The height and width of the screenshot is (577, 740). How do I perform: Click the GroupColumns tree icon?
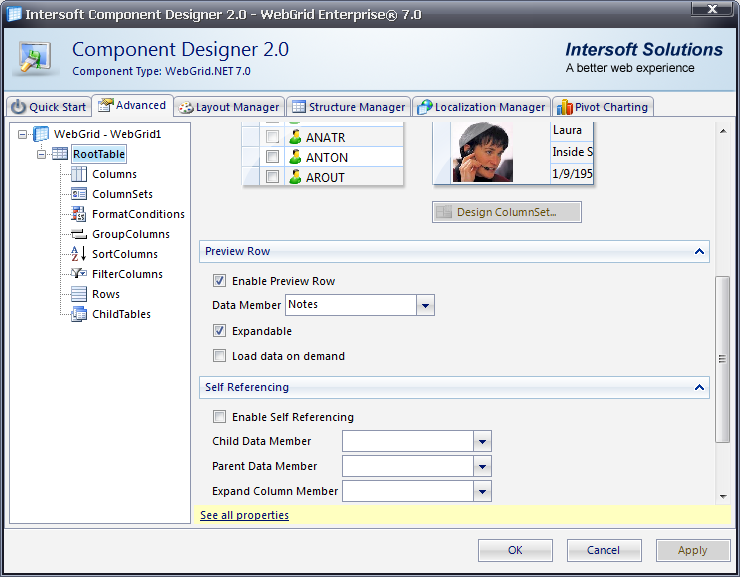[79, 234]
